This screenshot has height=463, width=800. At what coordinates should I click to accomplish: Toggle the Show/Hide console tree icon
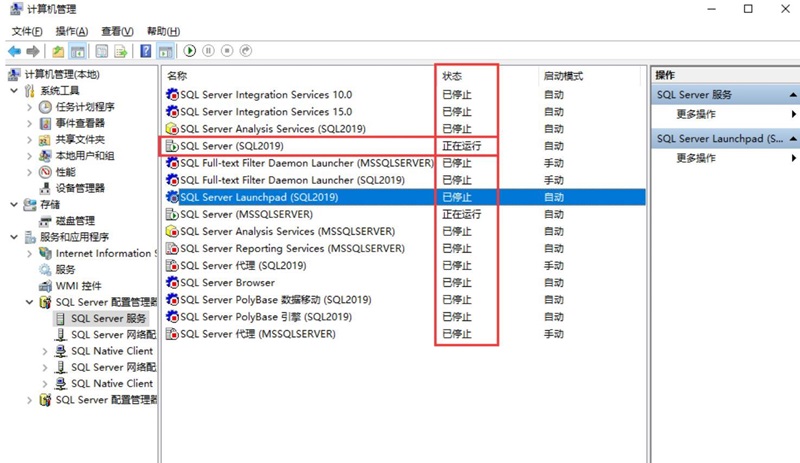click(x=78, y=51)
